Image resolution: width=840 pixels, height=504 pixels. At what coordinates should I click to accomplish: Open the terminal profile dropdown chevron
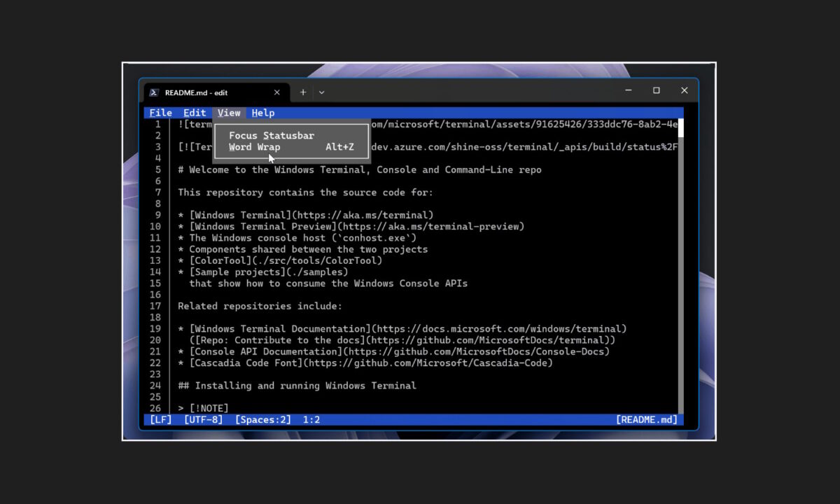pyautogui.click(x=321, y=92)
